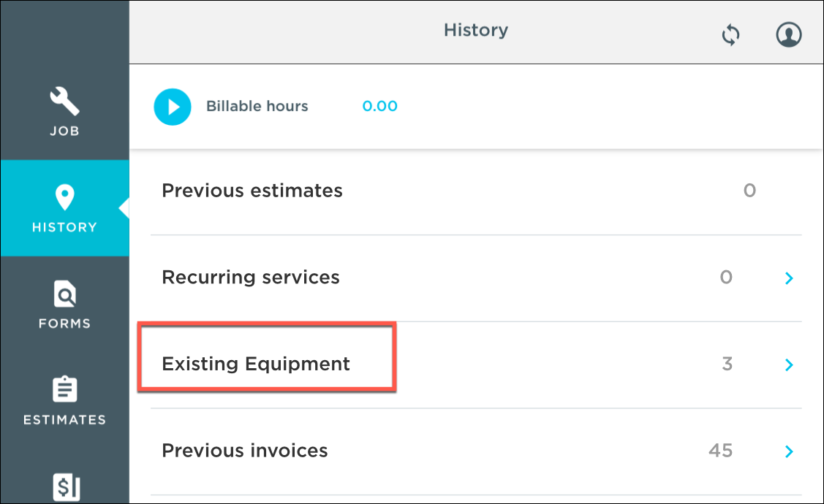Open the Existing Equipment row
This screenshot has height=504, width=824.
(476, 365)
